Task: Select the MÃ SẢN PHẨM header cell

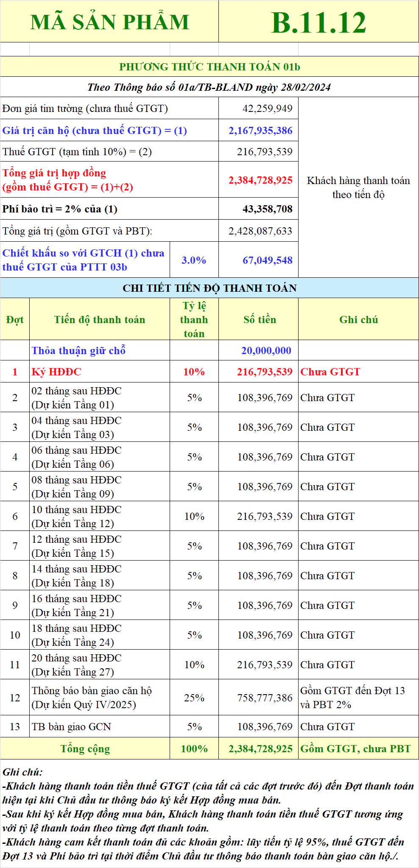Action: [x=109, y=22]
